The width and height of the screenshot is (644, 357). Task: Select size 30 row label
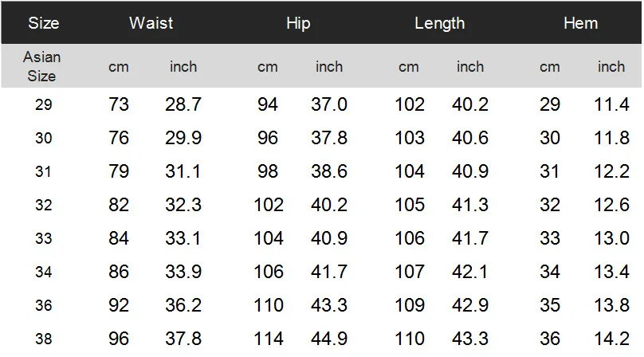[43, 138]
